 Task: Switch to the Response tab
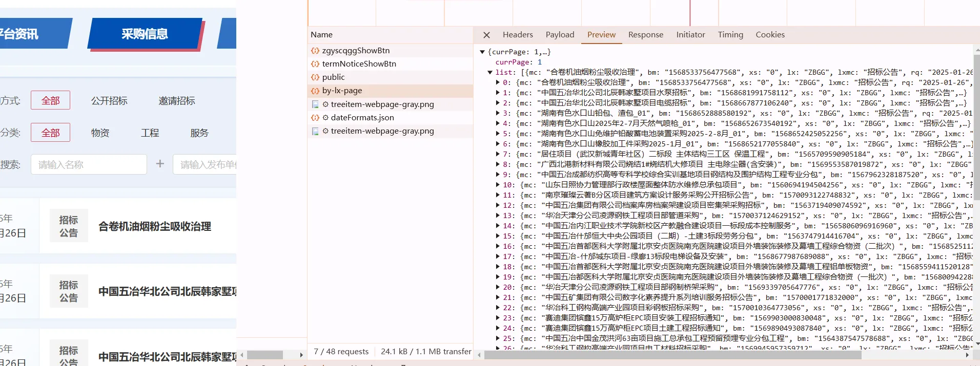(x=646, y=35)
